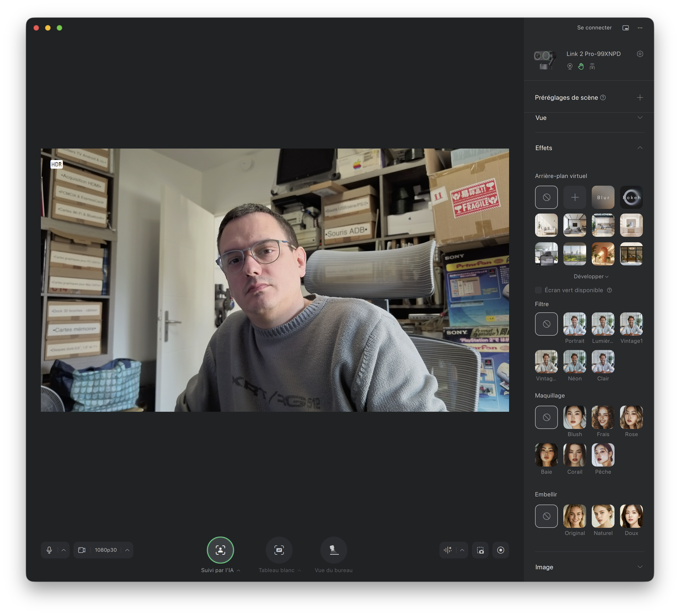Toggle Suivi par l'IA tracking
680x616 pixels.
pos(220,550)
